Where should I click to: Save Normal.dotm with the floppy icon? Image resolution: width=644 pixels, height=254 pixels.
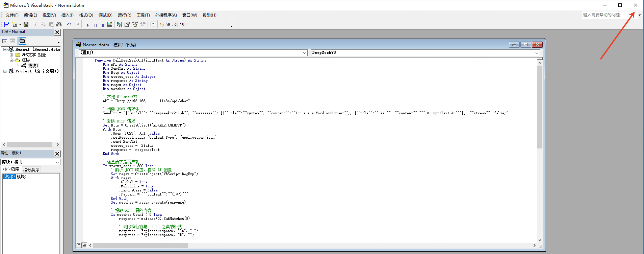[x=26, y=24]
